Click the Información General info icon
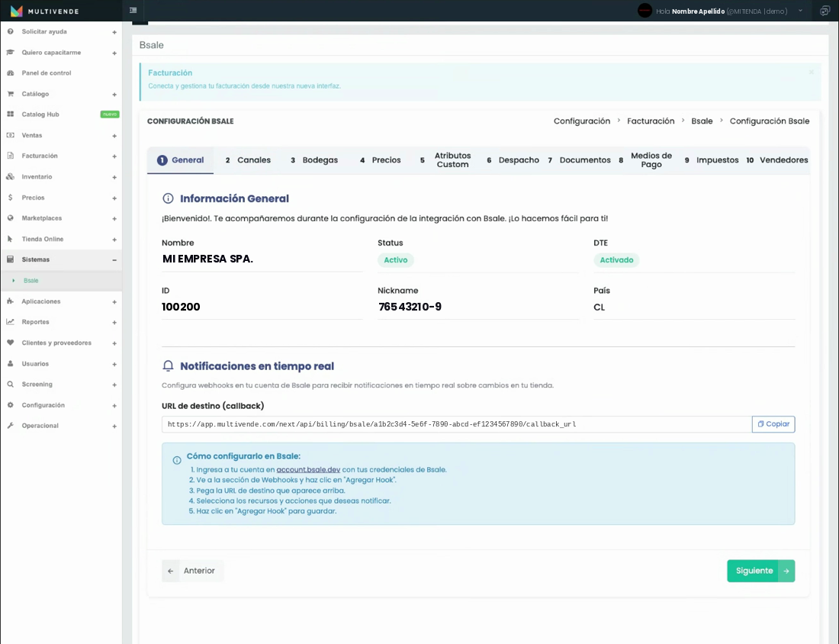 coord(168,198)
